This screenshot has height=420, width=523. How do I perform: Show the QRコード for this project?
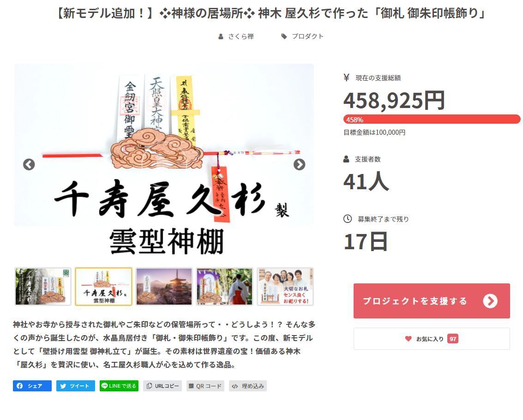click(205, 386)
